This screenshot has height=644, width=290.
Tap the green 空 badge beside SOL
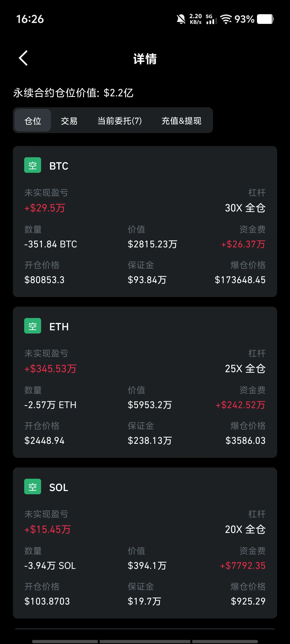click(x=32, y=486)
